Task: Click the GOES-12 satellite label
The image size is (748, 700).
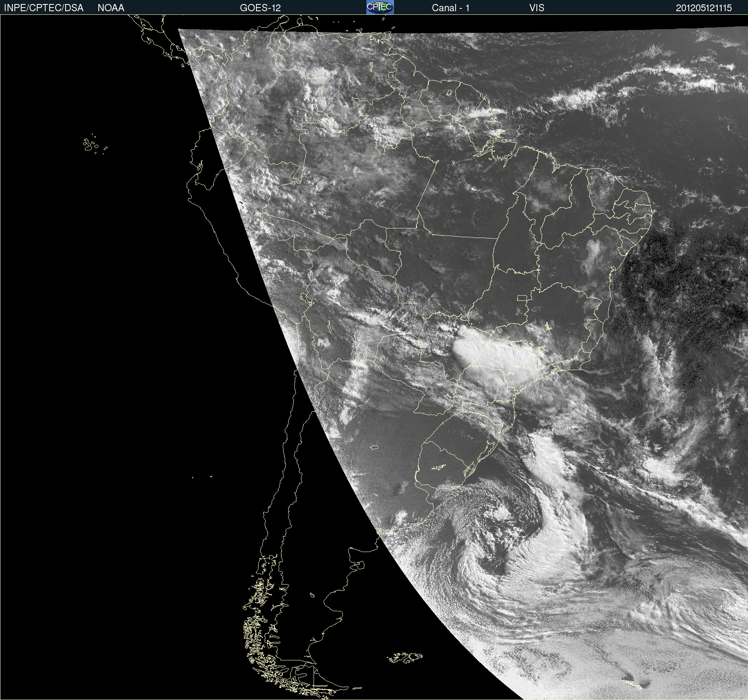Action: coord(260,8)
